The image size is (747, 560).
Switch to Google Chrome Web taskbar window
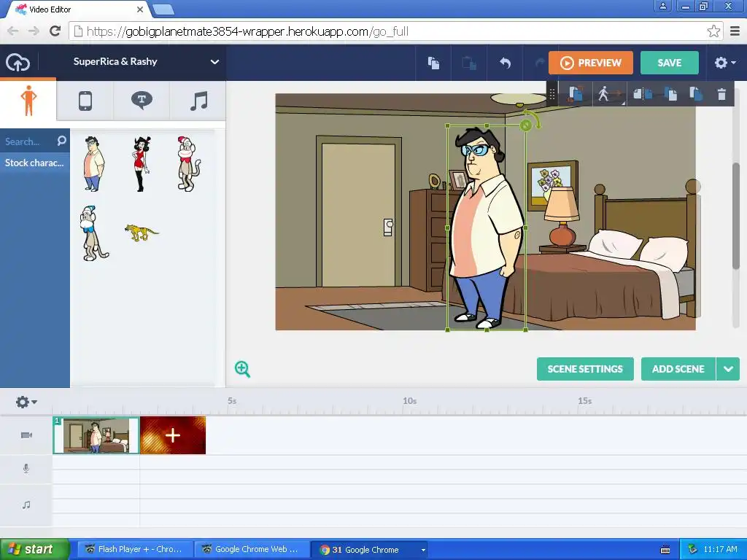pos(252,549)
